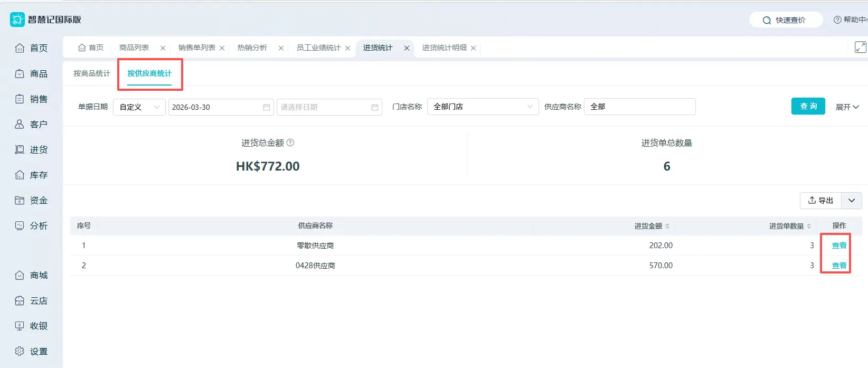The height and width of the screenshot is (368, 868).
Task: Click the 请选择日期 end date field
Action: coord(329,107)
